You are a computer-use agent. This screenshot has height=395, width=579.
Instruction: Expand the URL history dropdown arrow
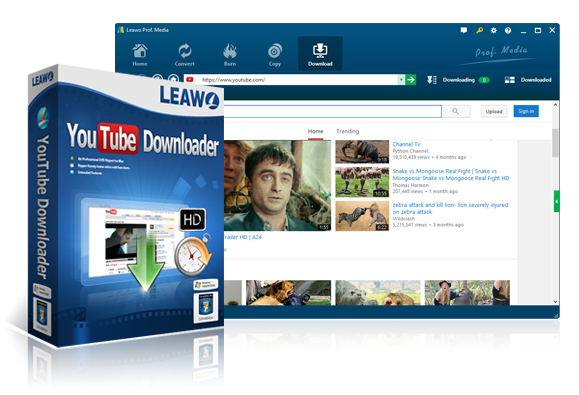coord(401,80)
